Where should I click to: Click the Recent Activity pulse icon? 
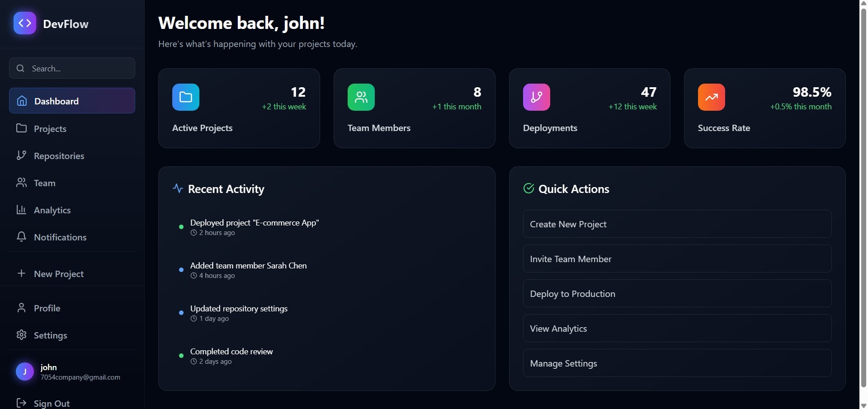pos(177,188)
